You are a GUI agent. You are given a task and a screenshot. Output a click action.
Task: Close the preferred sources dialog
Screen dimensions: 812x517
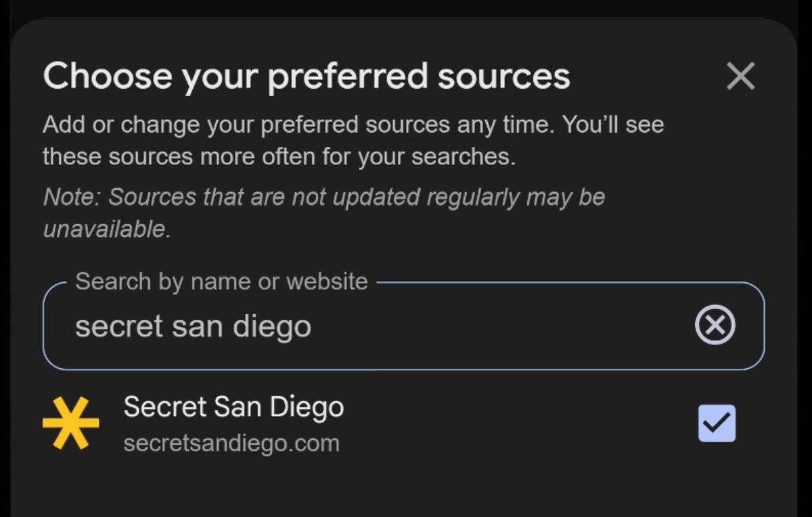point(740,76)
